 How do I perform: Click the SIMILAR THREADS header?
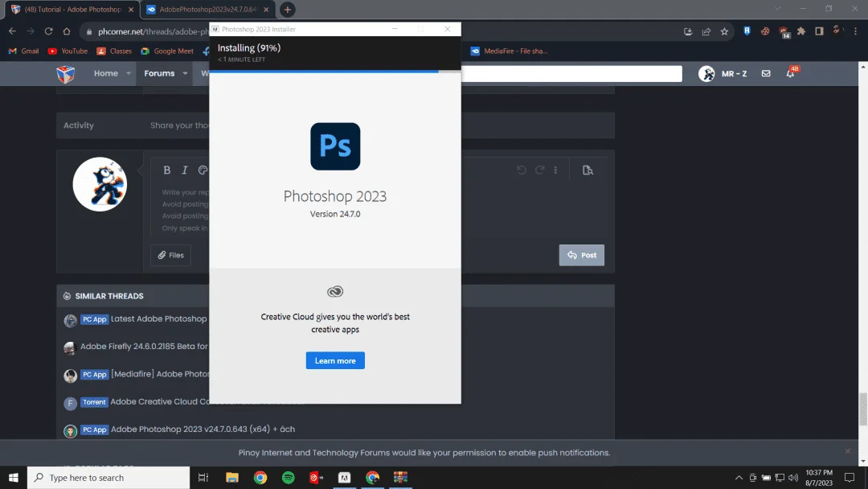click(109, 296)
